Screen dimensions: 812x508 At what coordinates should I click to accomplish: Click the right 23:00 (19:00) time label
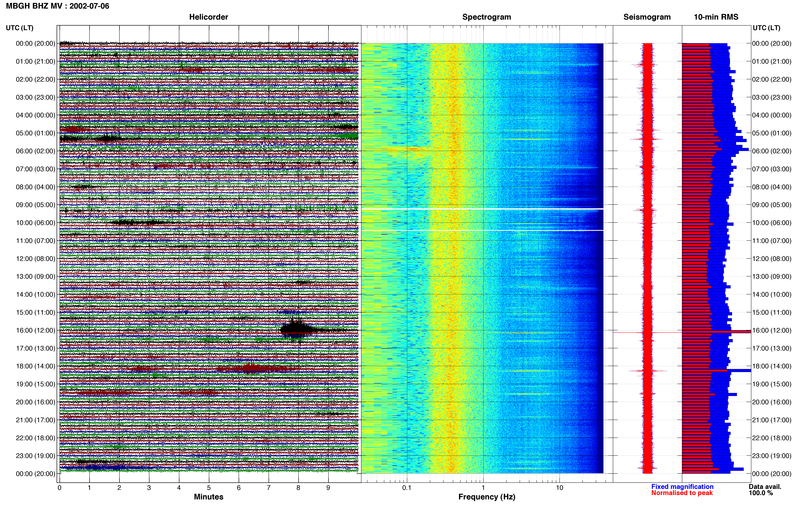click(x=772, y=456)
